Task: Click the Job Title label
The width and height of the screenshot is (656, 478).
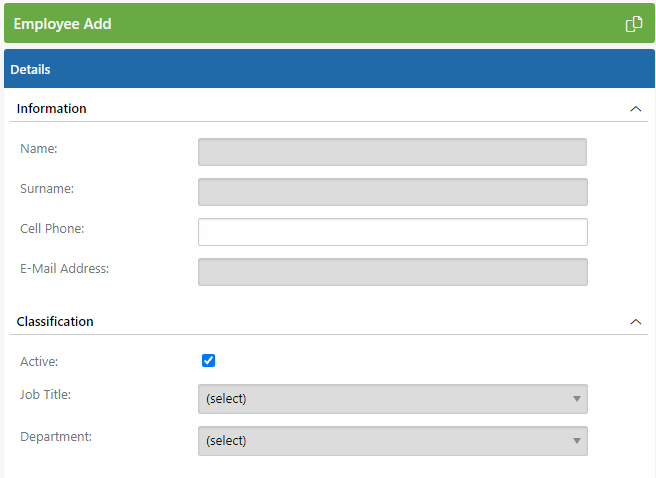Action: (46, 394)
